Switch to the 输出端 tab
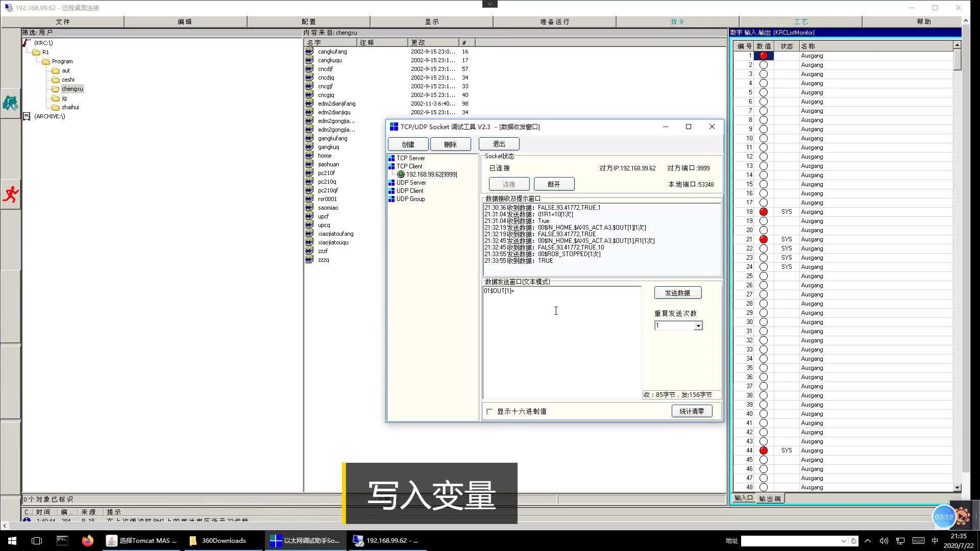This screenshot has width=980, height=551. coord(770,498)
